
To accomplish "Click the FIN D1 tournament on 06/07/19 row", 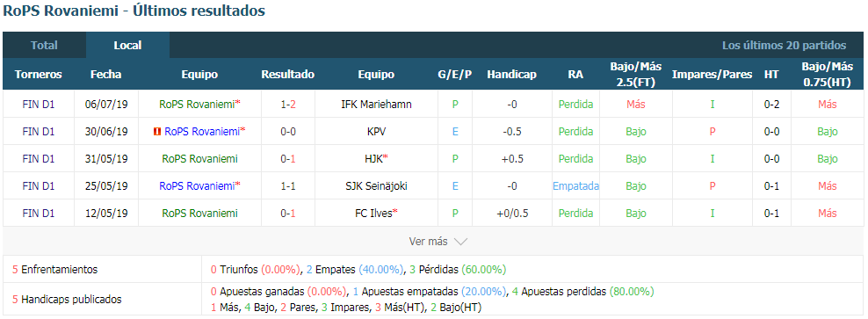I will pos(39,104).
